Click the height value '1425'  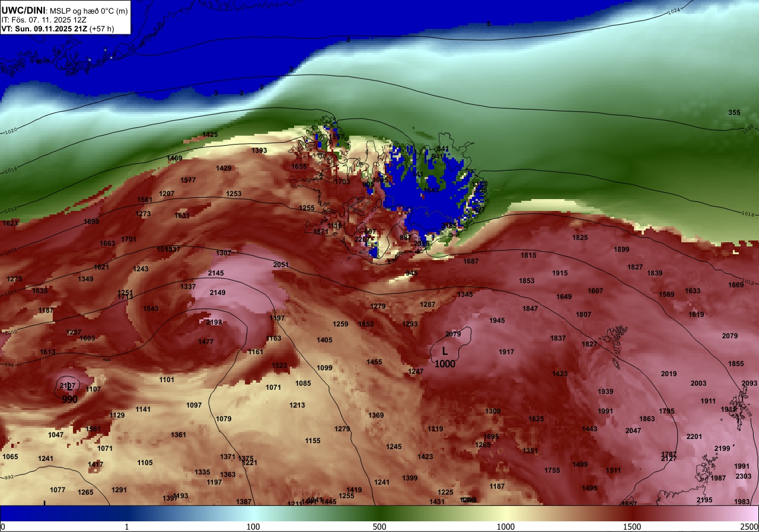210,134
